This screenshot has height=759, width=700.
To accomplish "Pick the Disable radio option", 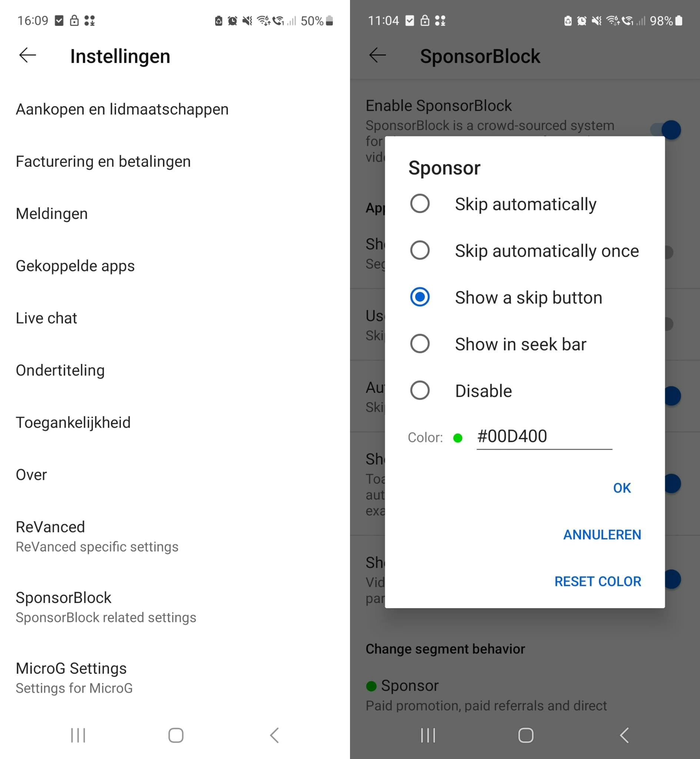I will click(x=420, y=390).
